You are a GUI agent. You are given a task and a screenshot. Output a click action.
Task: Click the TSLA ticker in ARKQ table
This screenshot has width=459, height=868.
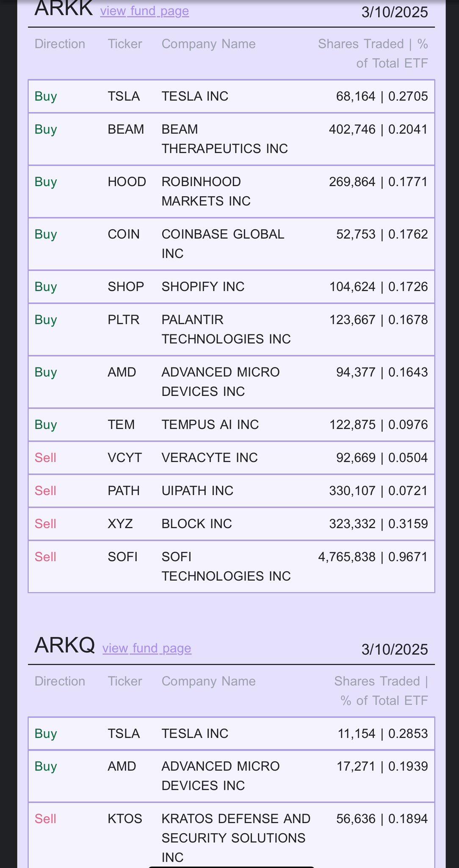click(123, 734)
